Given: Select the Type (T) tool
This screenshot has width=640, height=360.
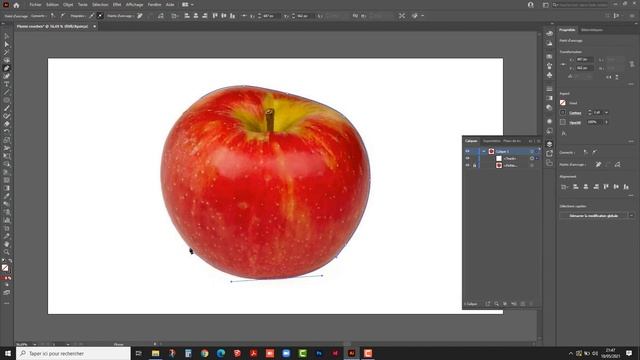Looking at the screenshot, I should (x=7, y=84).
